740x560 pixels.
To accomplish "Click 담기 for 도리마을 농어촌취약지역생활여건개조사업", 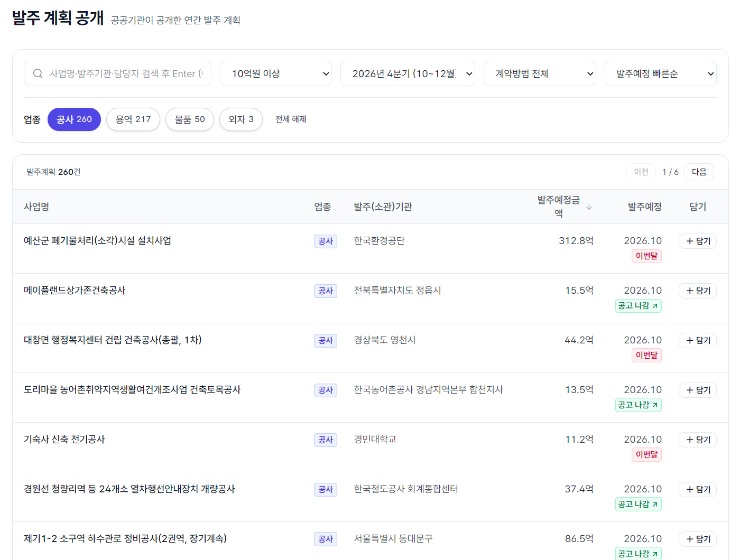I will click(698, 390).
